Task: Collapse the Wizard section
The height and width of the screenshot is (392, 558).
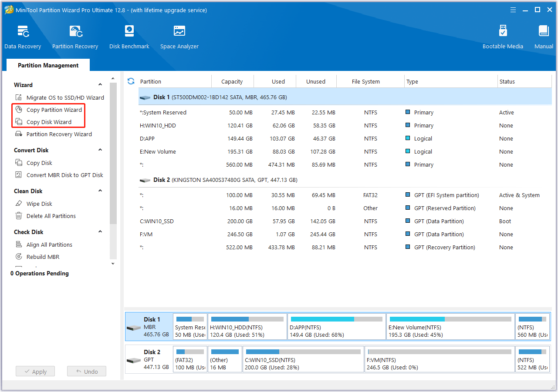Action: point(100,85)
